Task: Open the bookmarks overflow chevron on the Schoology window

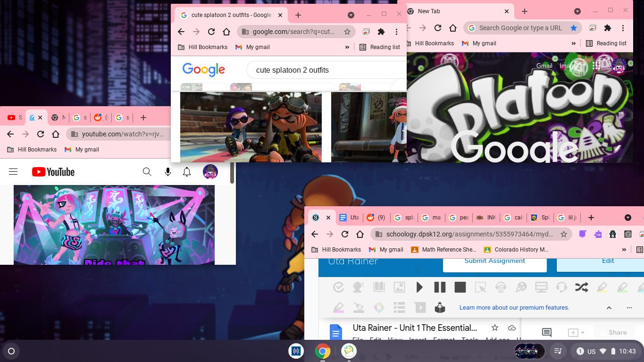Action: (624, 249)
